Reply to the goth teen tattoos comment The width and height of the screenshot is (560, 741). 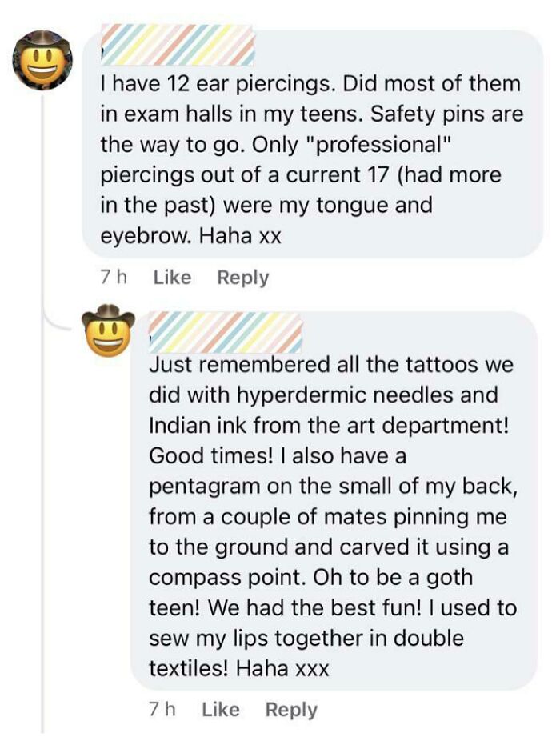[x=291, y=710]
